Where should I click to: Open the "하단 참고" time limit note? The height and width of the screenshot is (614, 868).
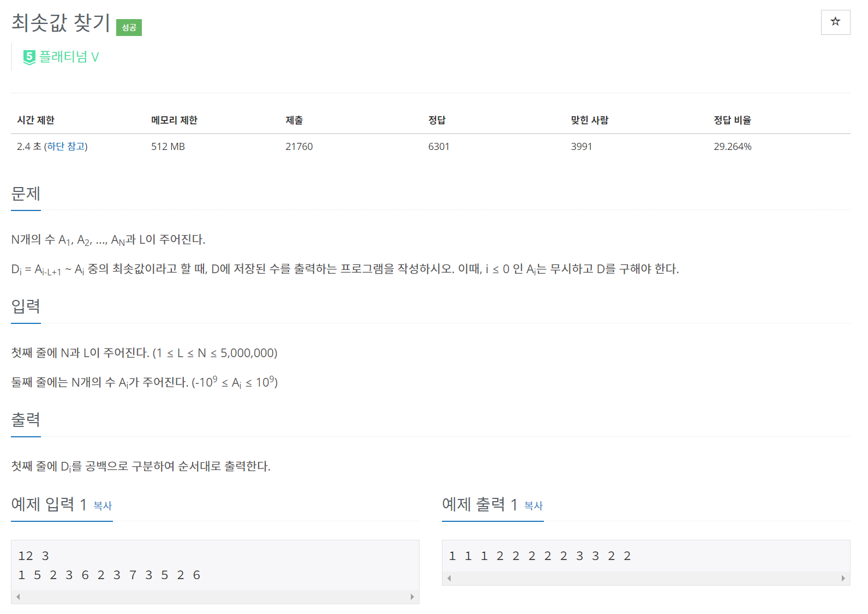pos(64,146)
